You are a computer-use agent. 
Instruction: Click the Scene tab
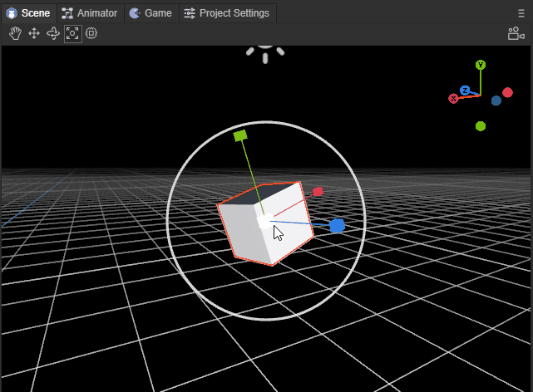pyautogui.click(x=28, y=13)
